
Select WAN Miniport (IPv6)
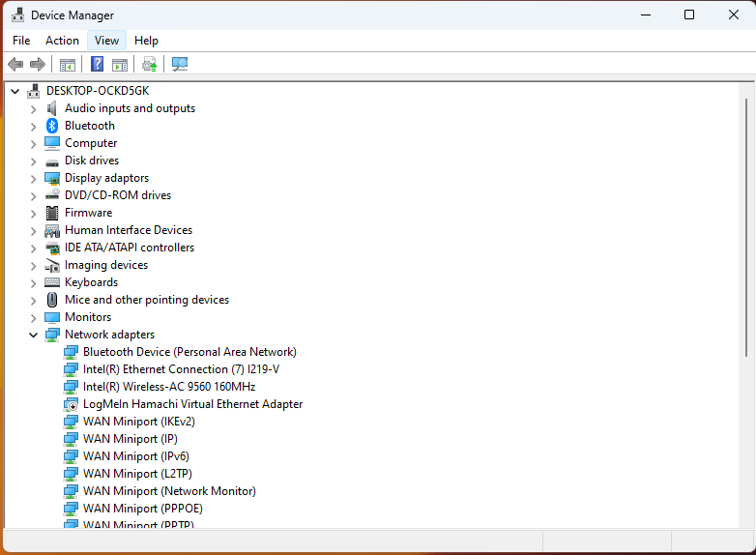pos(136,456)
